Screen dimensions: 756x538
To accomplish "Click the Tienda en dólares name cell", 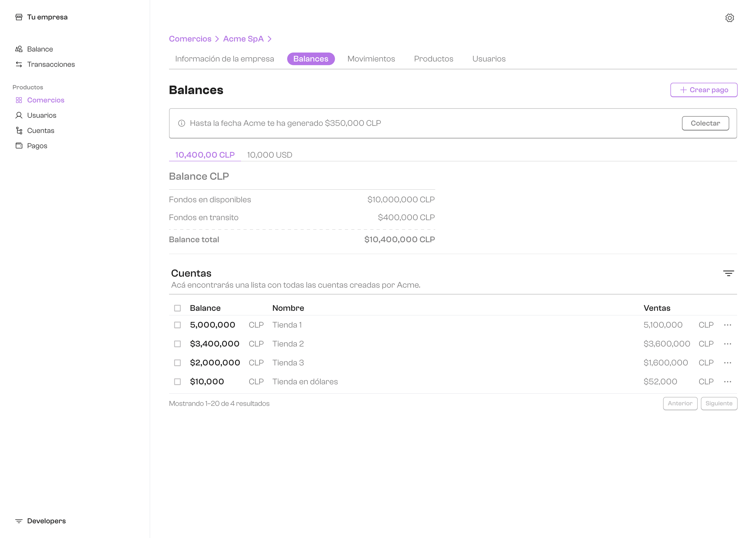I will click(x=305, y=382).
